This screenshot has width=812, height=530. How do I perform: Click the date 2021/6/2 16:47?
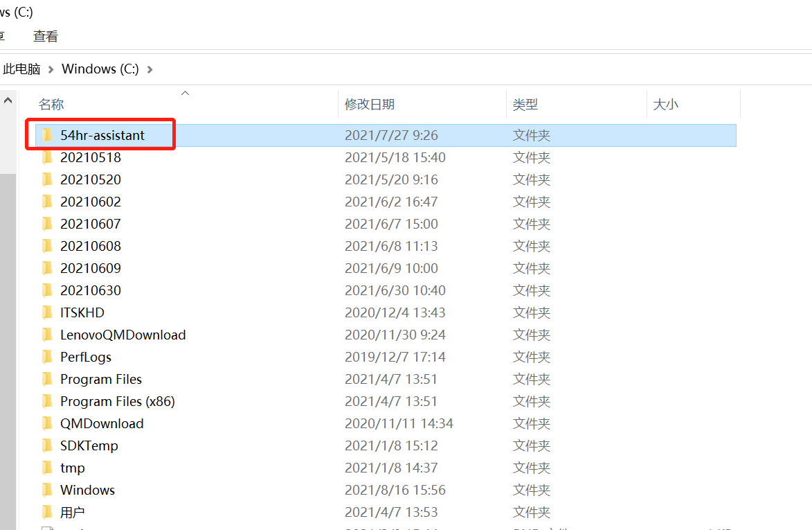392,202
